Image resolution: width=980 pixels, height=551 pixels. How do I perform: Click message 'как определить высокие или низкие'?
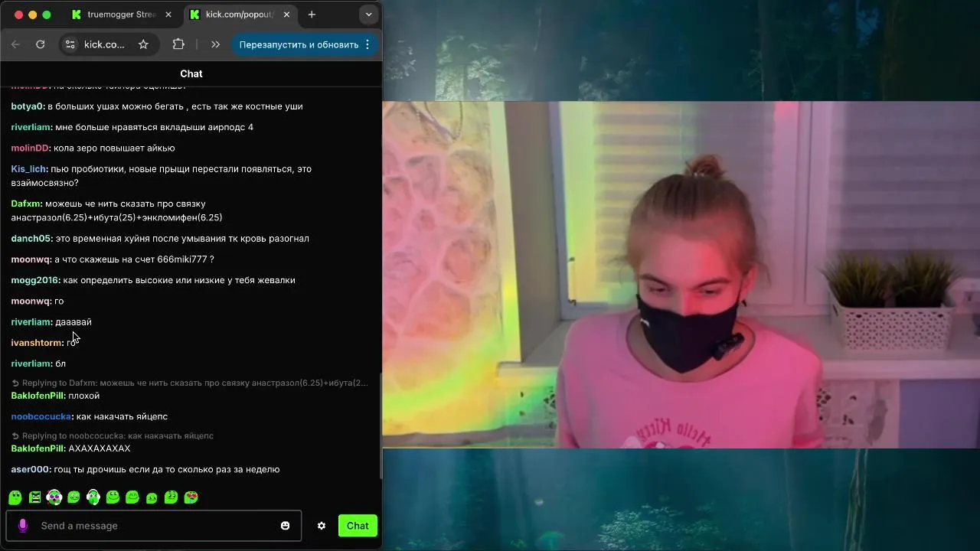tap(179, 280)
